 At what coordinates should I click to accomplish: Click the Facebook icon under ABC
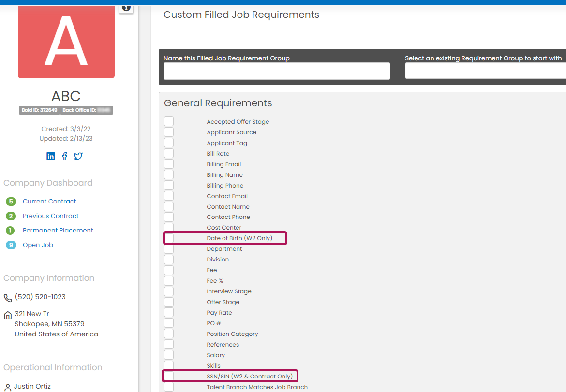point(65,156)
